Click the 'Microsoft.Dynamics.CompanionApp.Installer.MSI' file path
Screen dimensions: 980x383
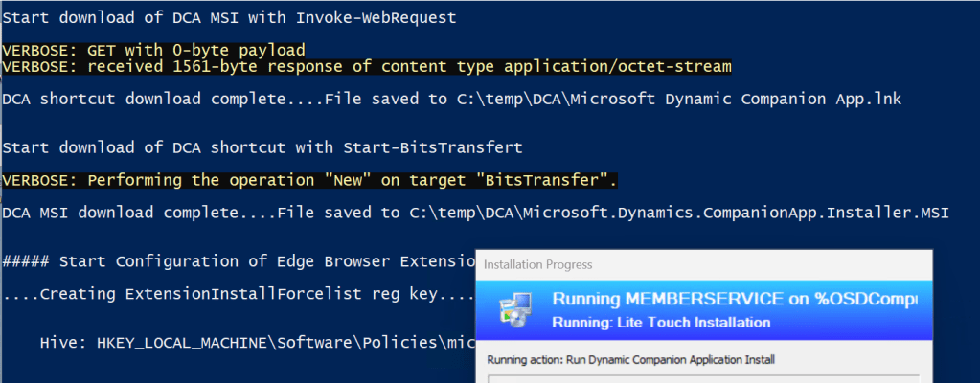(x=736, y=213)
